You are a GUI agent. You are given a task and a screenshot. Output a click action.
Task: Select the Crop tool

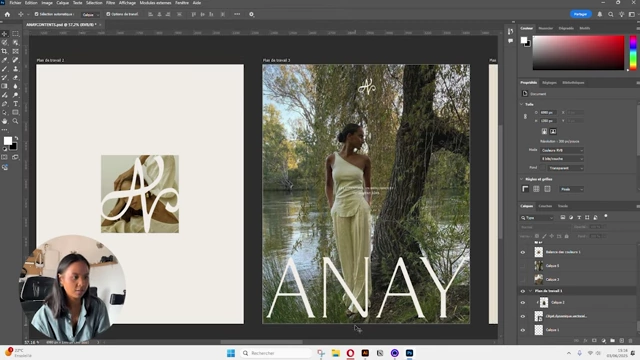click(4, 51)
